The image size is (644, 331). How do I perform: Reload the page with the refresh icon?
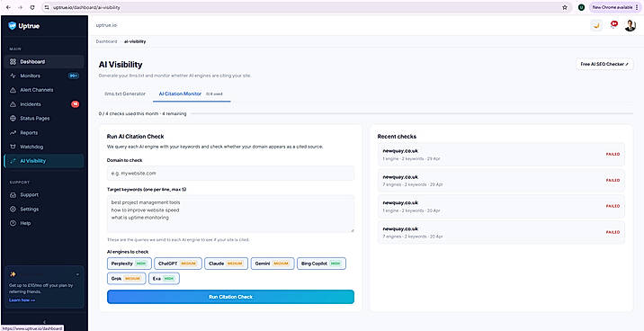[x=33, y=7]
